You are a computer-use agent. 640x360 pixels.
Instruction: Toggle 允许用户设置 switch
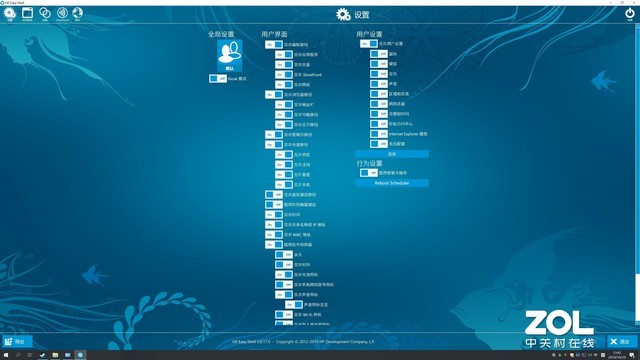click(x=369, y=44)
